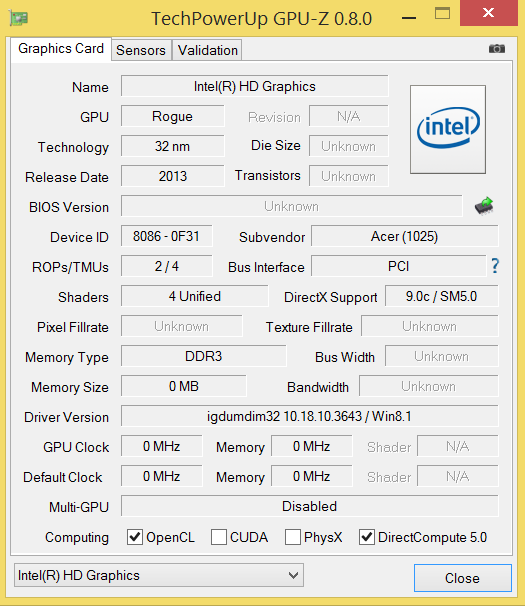Click the Multi-GPU Disabled field

click(310, 506)
